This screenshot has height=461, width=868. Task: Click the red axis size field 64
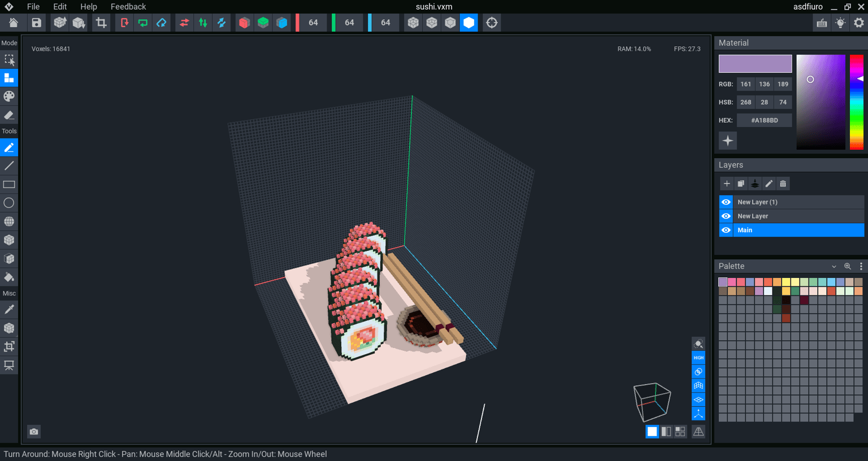coord(313,23)
